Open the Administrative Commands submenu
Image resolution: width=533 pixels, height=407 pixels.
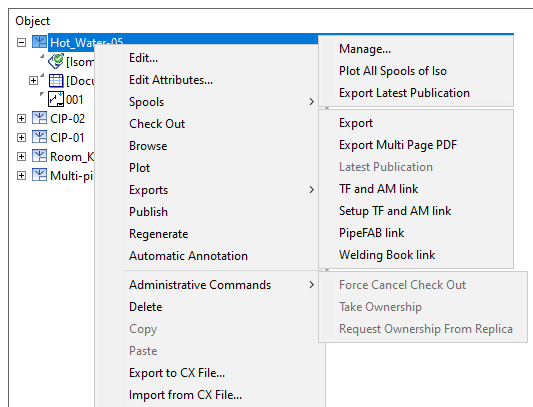[x=221, y=285]
